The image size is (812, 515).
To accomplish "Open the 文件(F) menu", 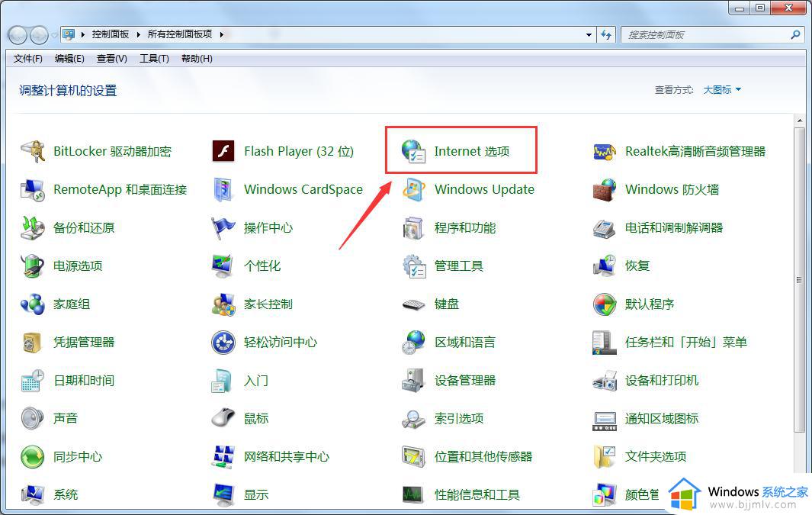I will pos(28,59).
